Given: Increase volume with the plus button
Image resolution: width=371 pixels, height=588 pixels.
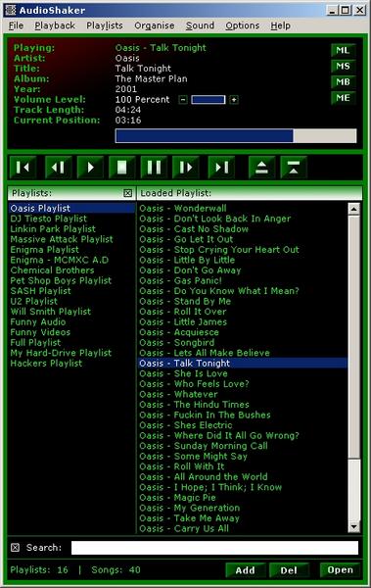Looking at the screenshot, I should (x=234, y=100).
